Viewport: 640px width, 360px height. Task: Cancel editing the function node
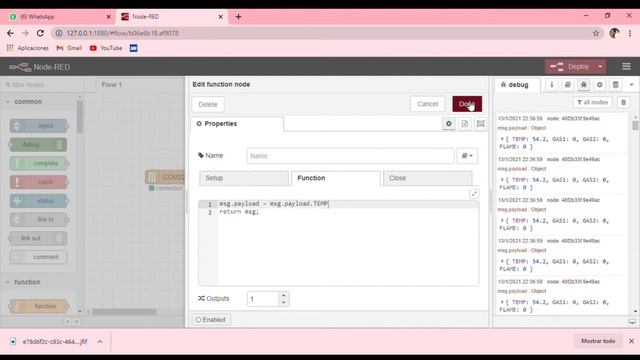pos(427,104)
